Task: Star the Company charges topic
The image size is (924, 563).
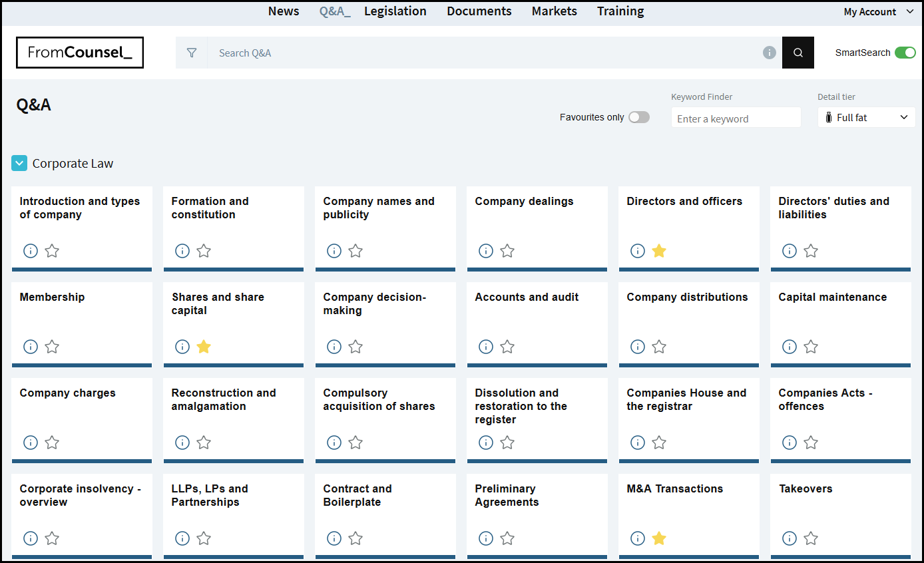Action: (x=52, y=443)
